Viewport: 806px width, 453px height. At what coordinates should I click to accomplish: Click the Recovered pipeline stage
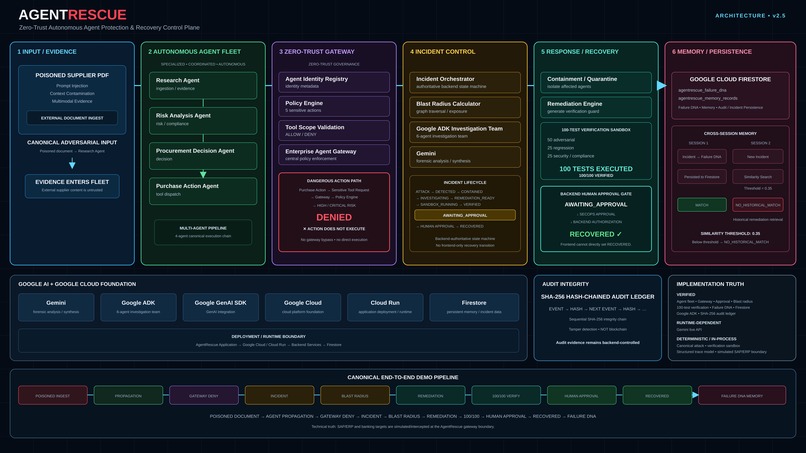coord(657,395)
